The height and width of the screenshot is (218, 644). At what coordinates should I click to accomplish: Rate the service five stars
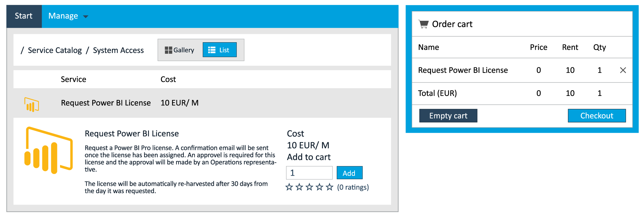(329, 187)
